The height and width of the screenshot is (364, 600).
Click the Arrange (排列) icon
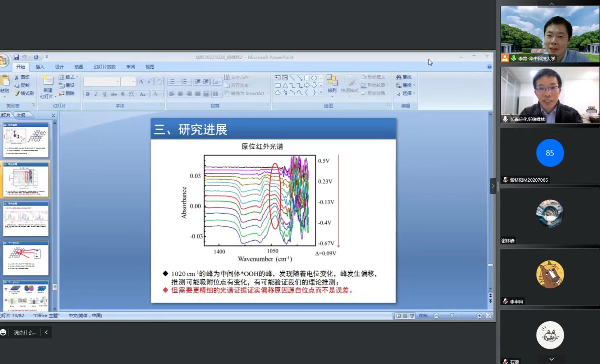coord(332,84)
